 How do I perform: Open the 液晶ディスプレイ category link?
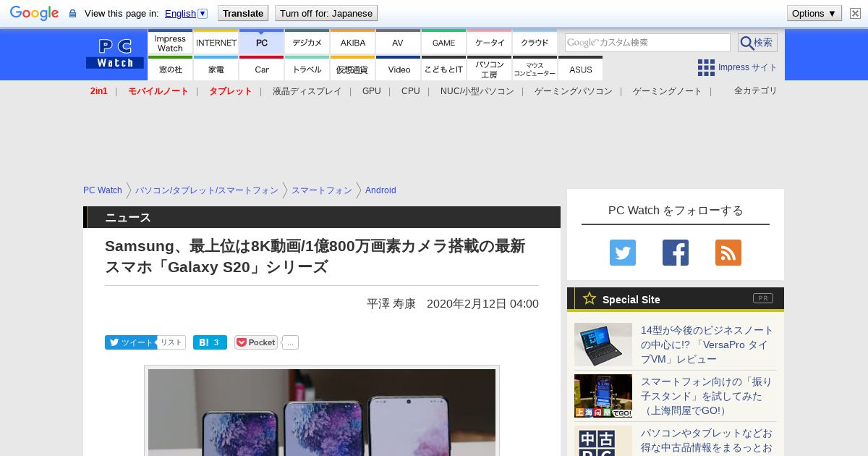point(307,91)
